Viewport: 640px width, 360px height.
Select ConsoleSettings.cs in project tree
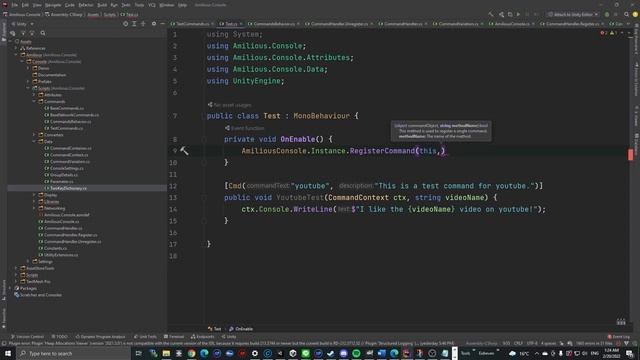66,168
